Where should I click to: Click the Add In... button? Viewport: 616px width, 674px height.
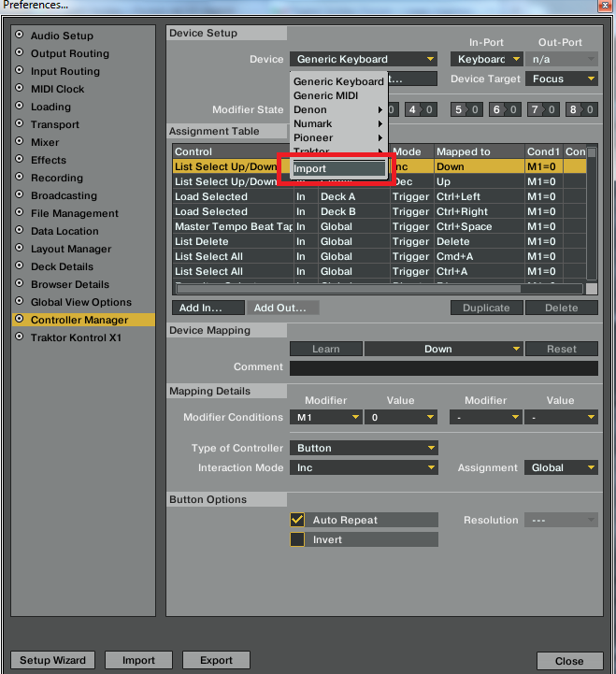point(208,308)
